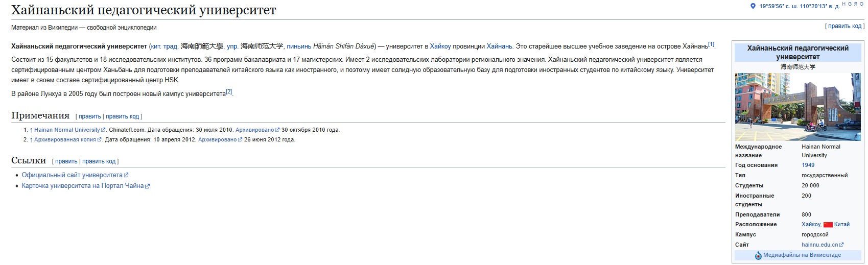Jump back via reference 2 up-arrow

pyautogui.click(x=31, y=140)
